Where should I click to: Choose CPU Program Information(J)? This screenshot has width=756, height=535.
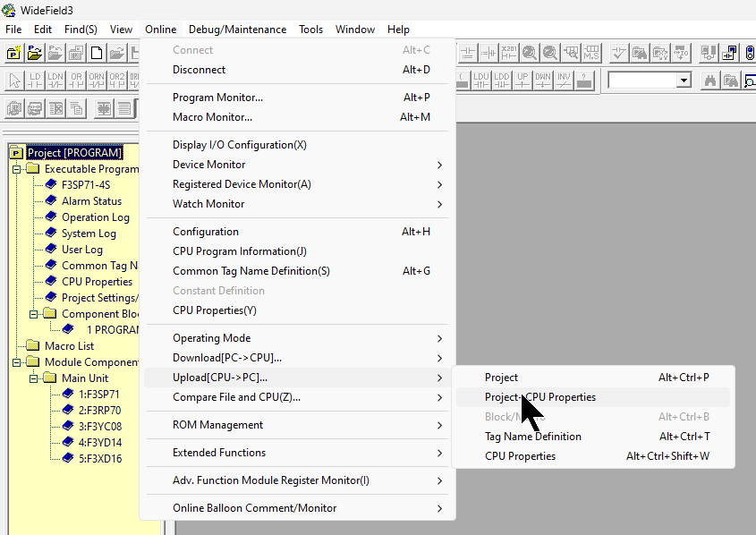pyautogui.click(x=298, y=251)
